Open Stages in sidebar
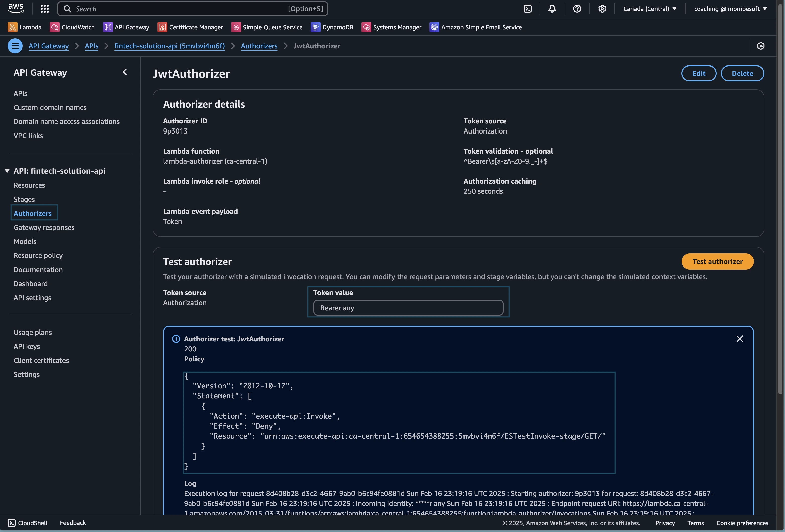Viewport: 785px width, 532px height. (x=24, y=199)
